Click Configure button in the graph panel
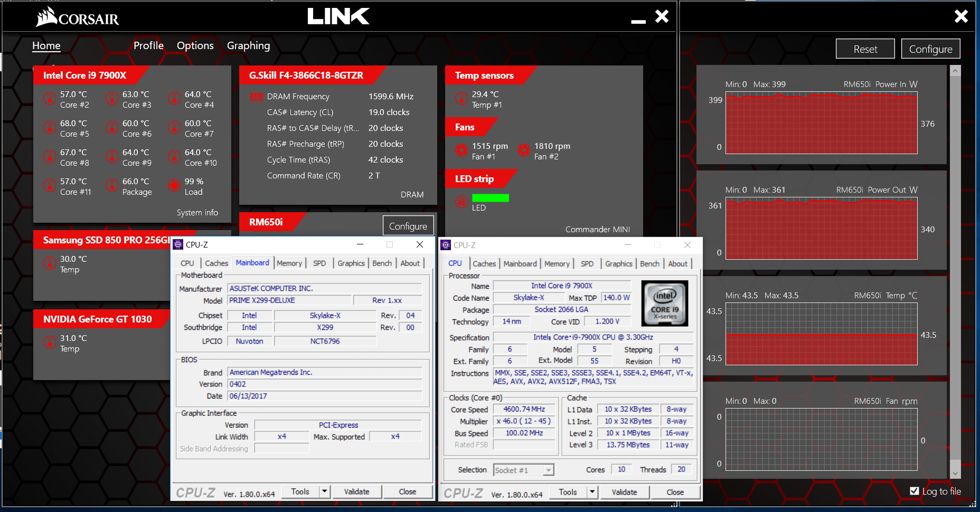The height and width of the screenshot is (512, 980). [931, 49]
